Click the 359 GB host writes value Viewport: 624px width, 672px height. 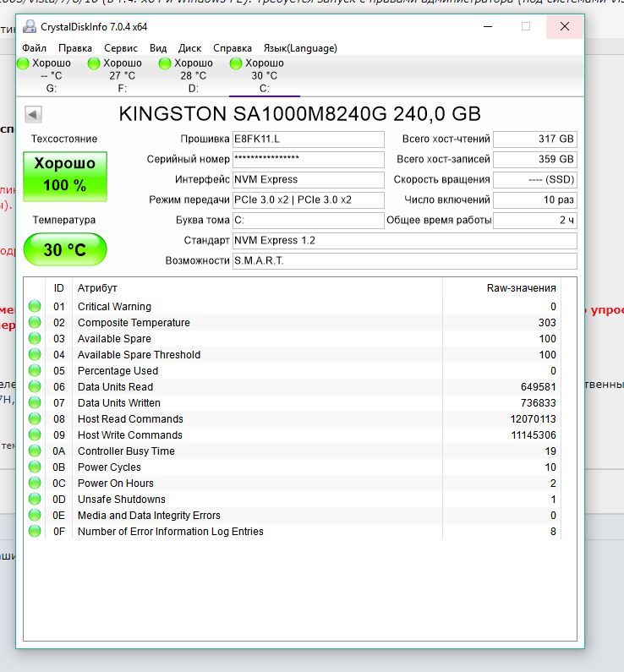[x=535, y=160]
